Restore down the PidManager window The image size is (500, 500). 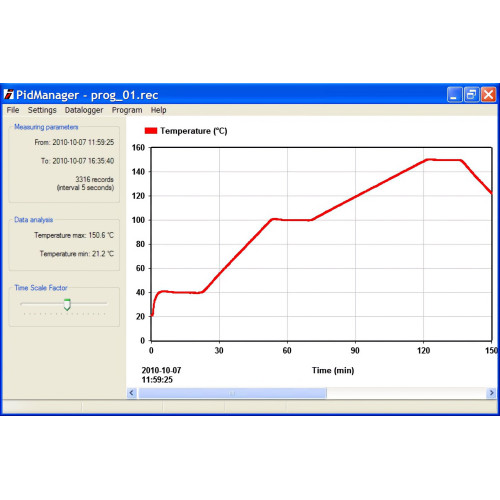tap(471, 95)
